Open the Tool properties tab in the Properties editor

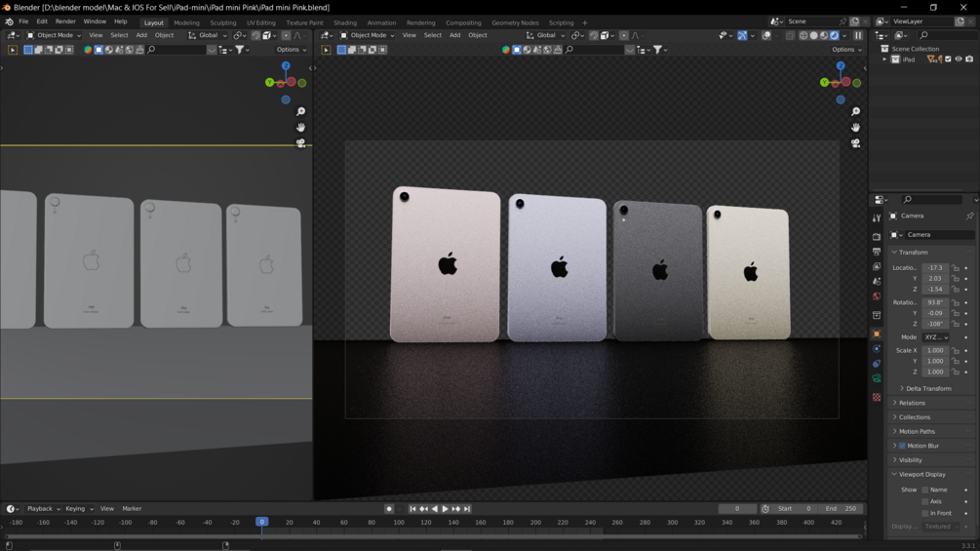click(x=877, y=218)
